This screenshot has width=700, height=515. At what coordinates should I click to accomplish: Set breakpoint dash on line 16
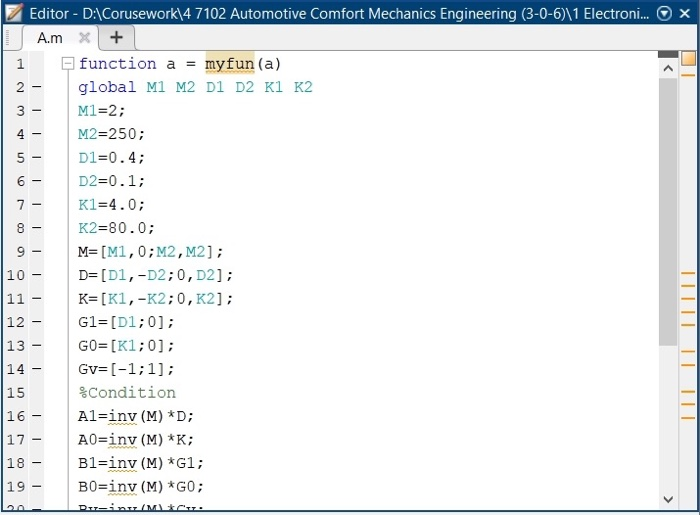[x=37, y=416]
